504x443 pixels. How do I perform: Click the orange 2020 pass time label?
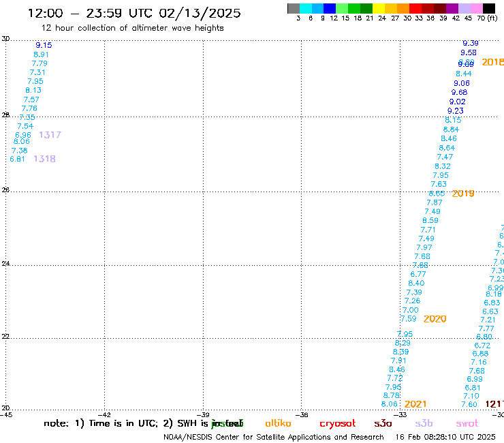(435, 319)
